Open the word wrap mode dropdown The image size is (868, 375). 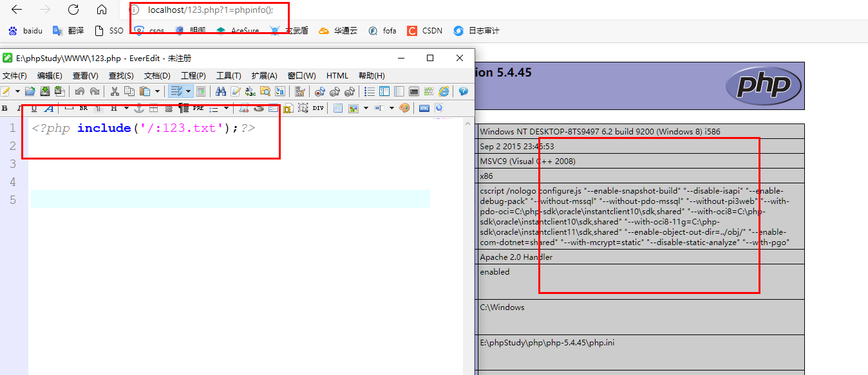(188, 91)
